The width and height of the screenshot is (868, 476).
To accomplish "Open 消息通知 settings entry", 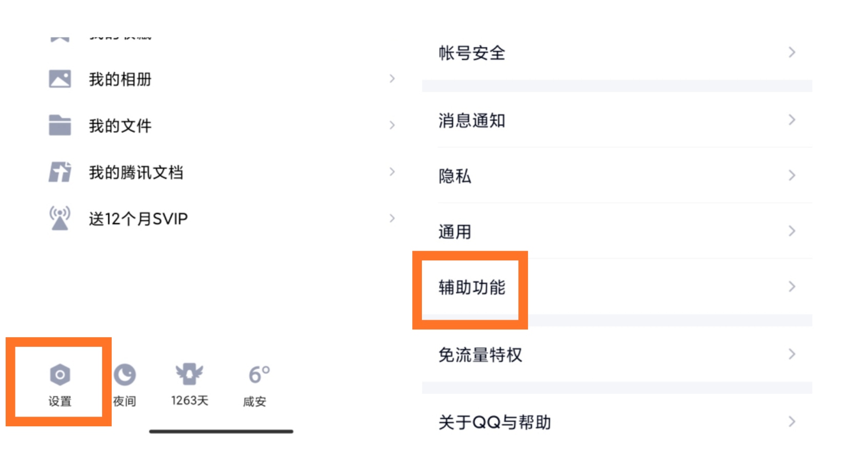I will 472,120.
